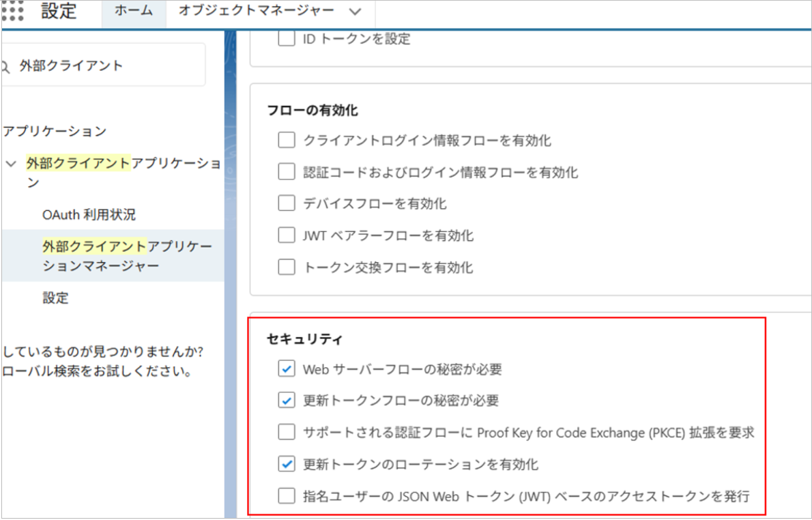Check the ID トークンを設定 checkbox
The image size is (812, 520).
(x=286, y=39)
